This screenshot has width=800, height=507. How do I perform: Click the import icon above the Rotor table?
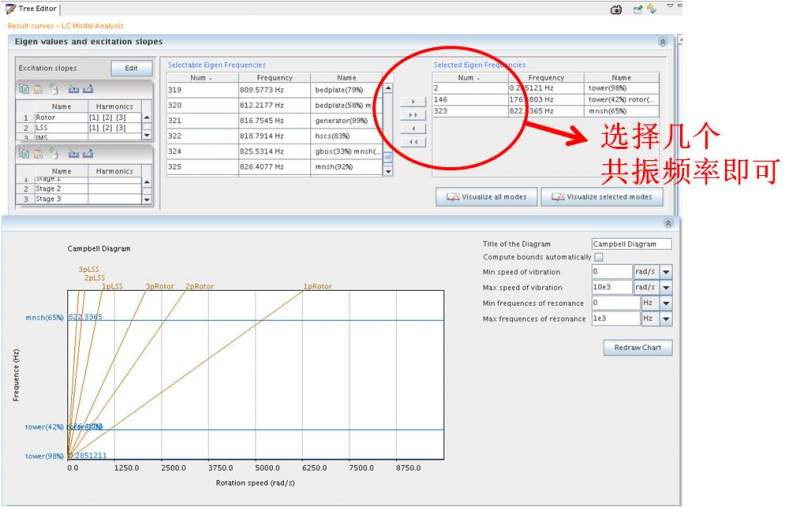[x=73, y=89]
